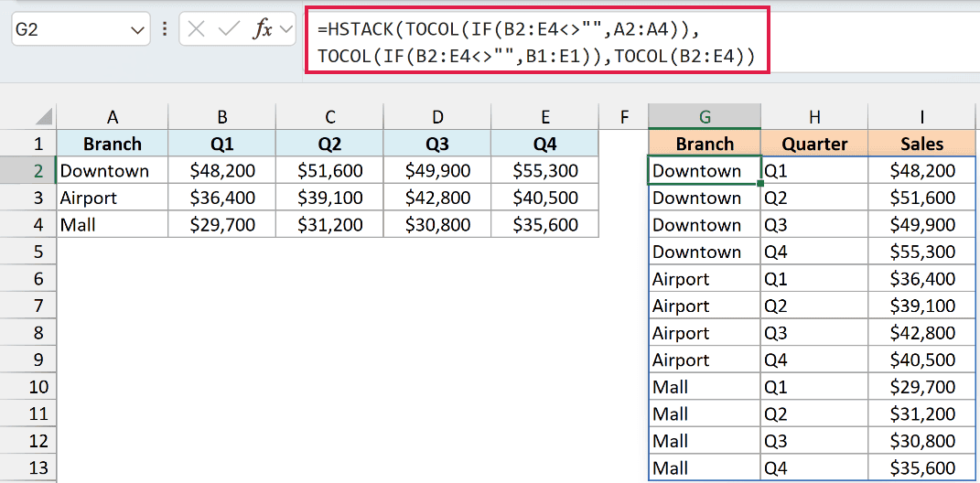Screen dimensions: 980x483
Task: Click the Sales header cell
Action: click(x=921, y=144)
